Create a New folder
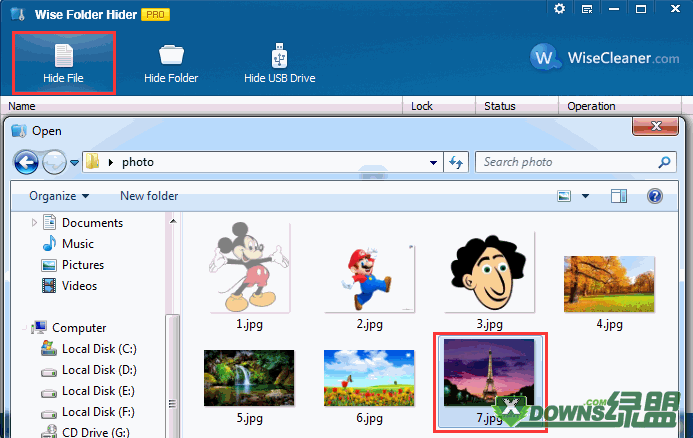This screenshot has height=438, width=693. [149, 196]
